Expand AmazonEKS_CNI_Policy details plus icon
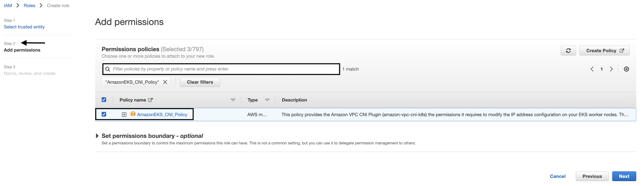This screenshot has width=644, height=186. (124, 115)
